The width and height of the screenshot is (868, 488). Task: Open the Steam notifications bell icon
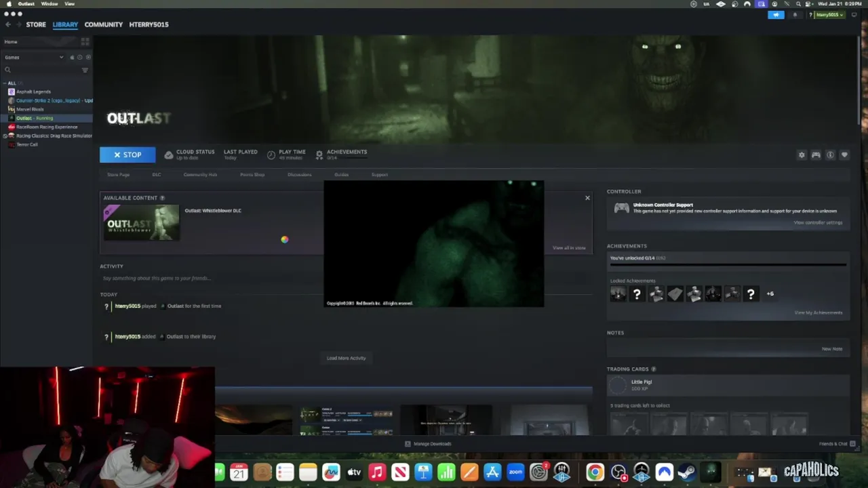[x=795, y=14]
